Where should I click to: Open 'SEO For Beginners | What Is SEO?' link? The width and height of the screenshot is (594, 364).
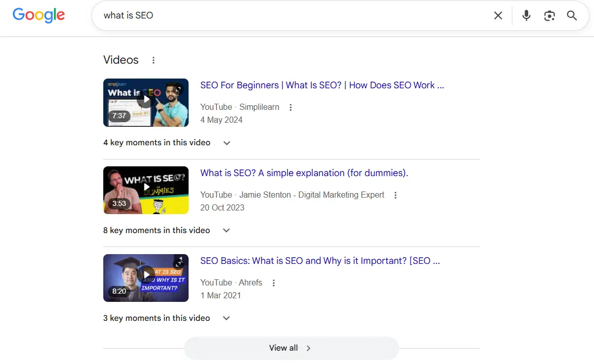tap(322, 85)
